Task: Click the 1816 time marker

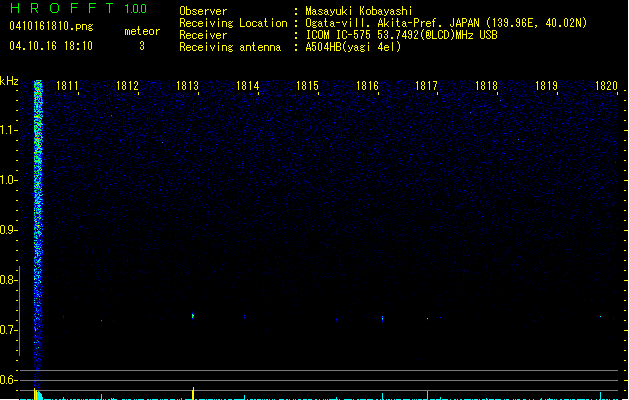Action: (367, 86)
